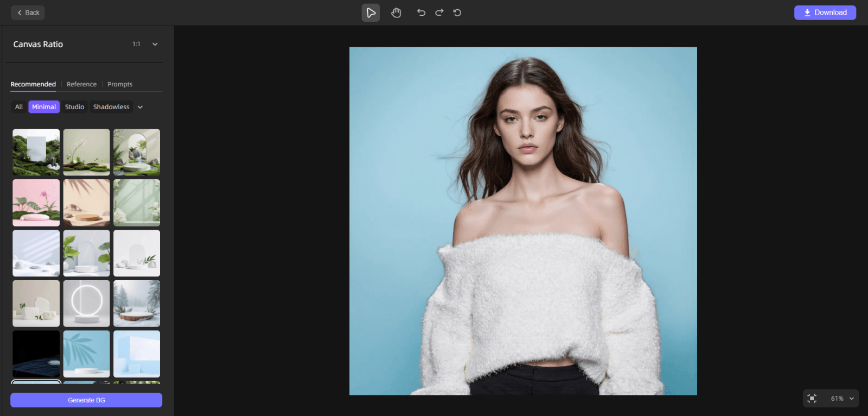868x416 pixels.
Task: Select the Studio category filter
Action: point(74,107)
